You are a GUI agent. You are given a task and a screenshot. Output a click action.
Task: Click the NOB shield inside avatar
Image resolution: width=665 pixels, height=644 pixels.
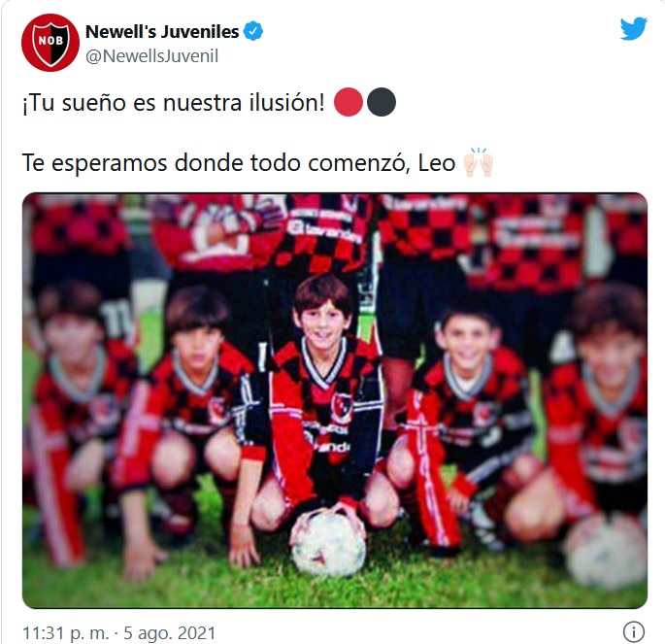point(50,44)
